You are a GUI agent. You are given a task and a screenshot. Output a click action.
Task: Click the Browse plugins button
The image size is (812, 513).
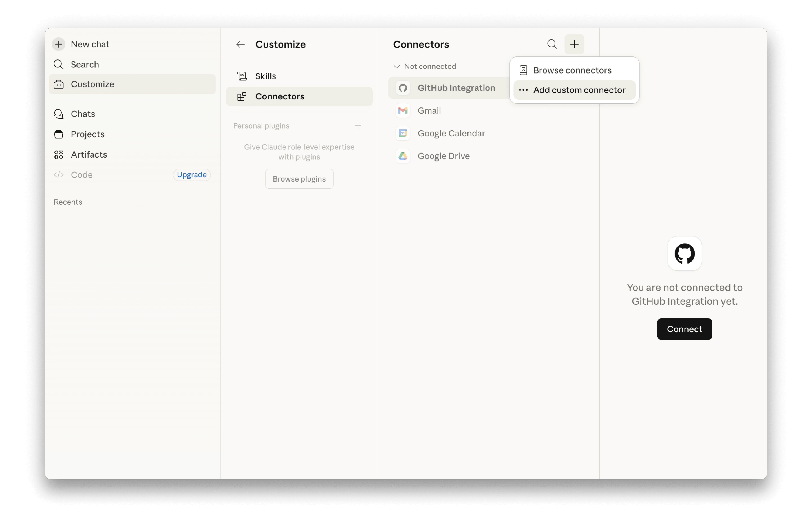click(299, 179)
